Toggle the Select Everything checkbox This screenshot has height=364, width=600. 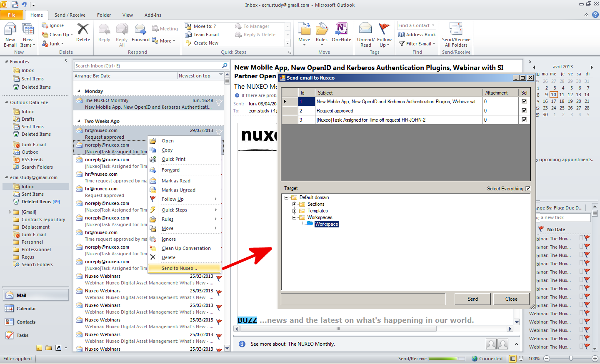click(x=528, y=188)
